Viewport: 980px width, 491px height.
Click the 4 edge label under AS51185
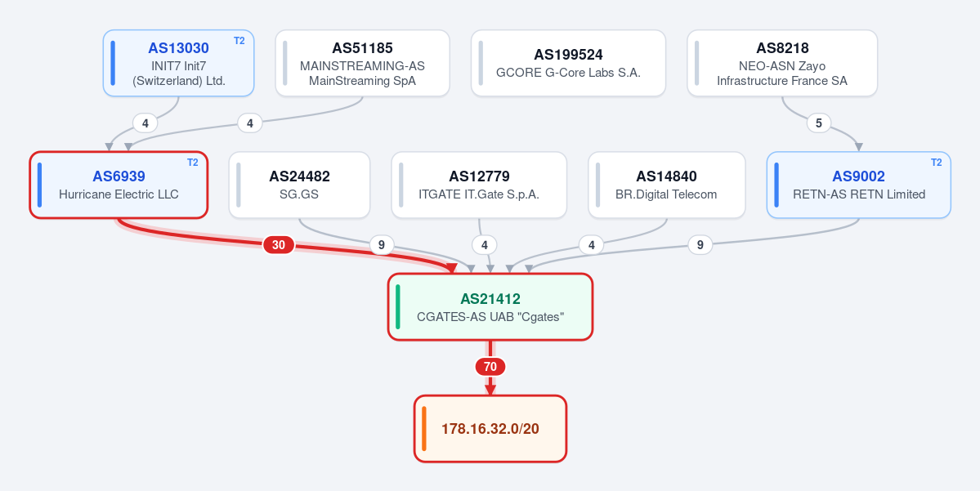(x=250, y=123)
